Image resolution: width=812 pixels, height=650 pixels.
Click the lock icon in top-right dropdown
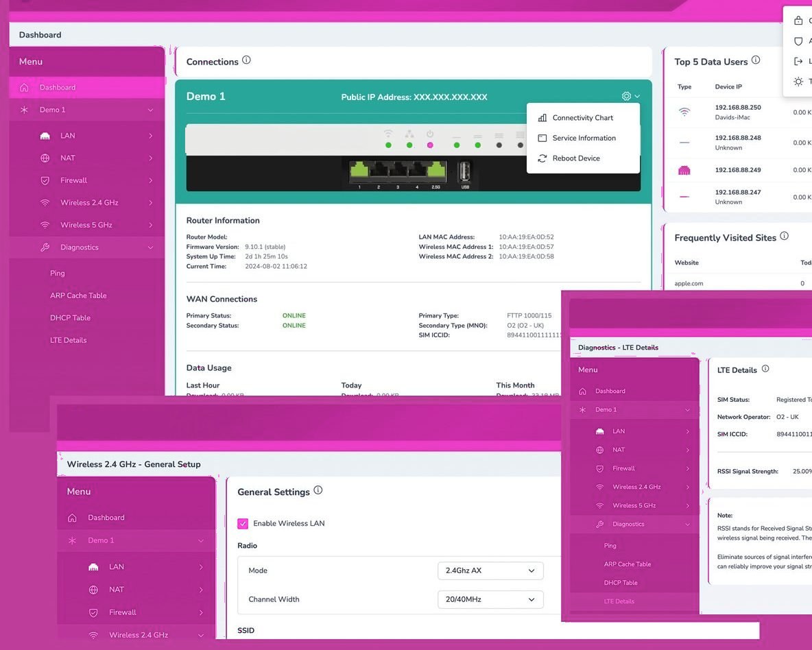798,21
